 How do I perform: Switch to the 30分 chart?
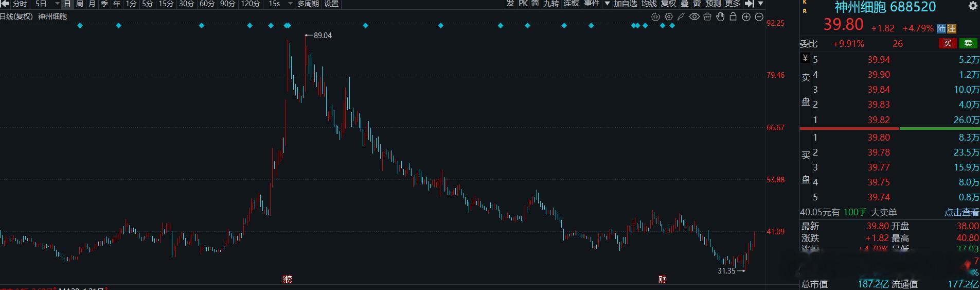[187, 4]
